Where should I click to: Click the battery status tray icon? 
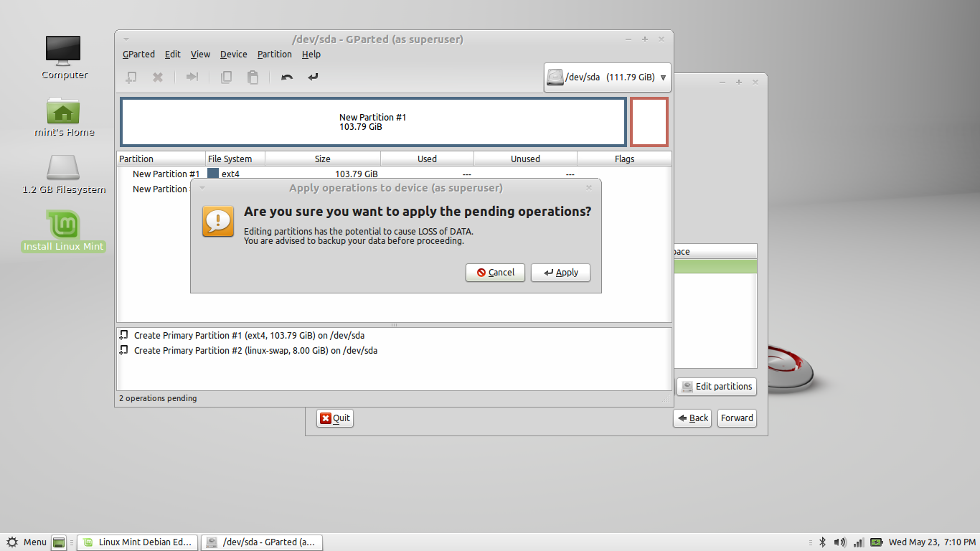pos(876,542)
